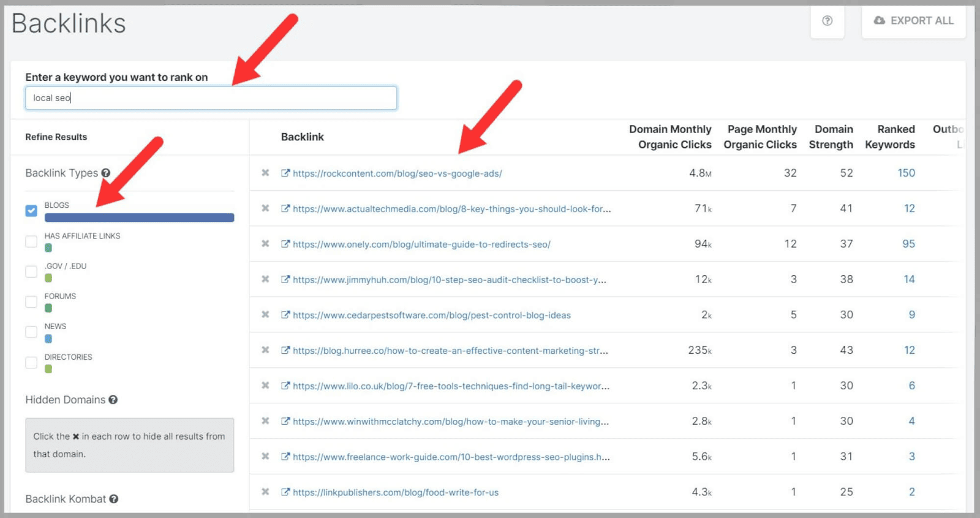
Task: Open the external link icon next to jimmyhuh.com
Action: pos(285,279)
